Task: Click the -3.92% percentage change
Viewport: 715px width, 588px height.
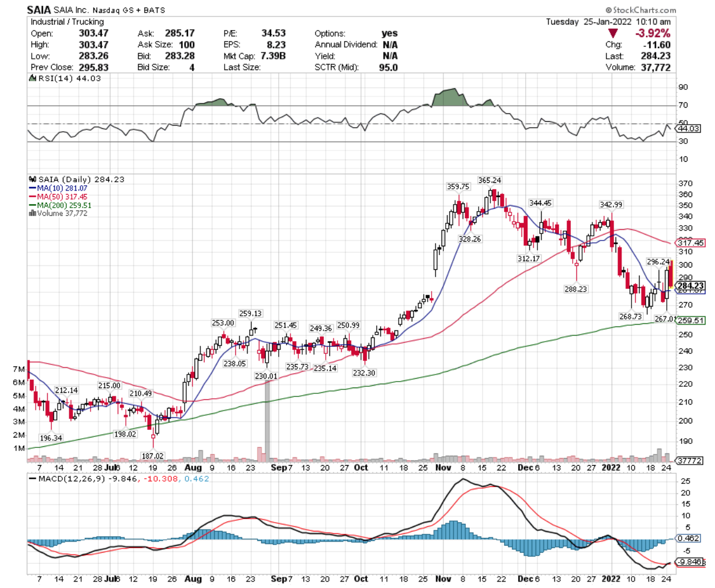Action: [654, 33]
